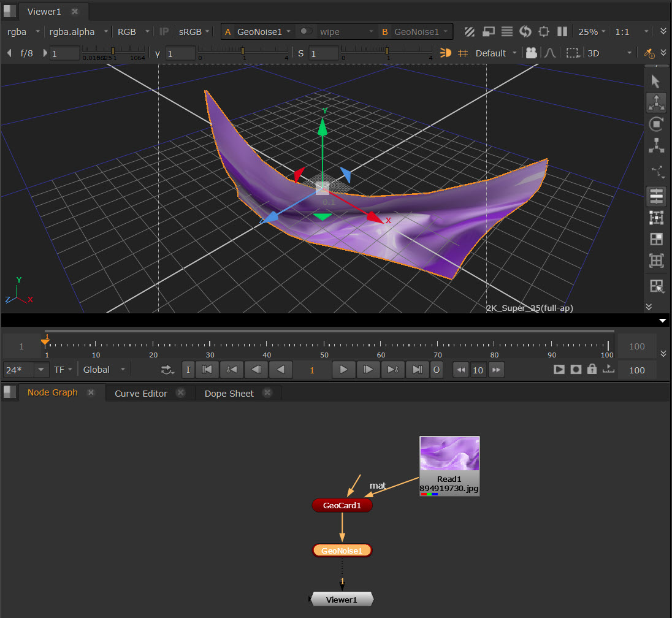Click the gamma slider in viewer toolbar
The width and height of the screenshot is (672, 618).
243,51
